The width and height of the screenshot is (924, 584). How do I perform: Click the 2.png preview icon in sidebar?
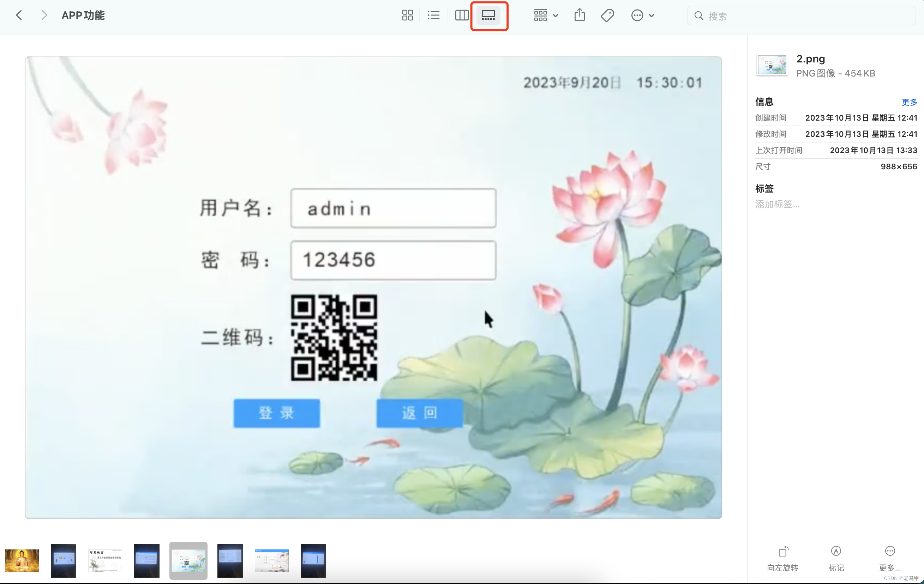[x=772, y=66]
